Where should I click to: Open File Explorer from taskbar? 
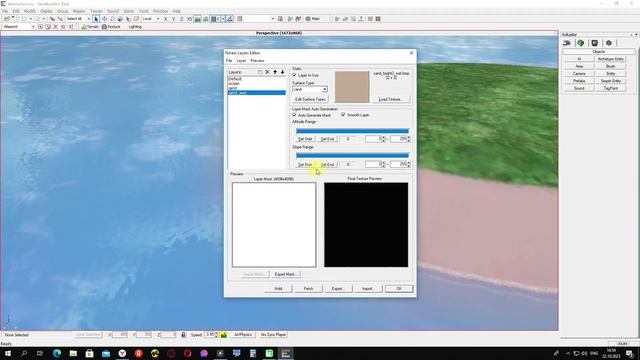73,353
